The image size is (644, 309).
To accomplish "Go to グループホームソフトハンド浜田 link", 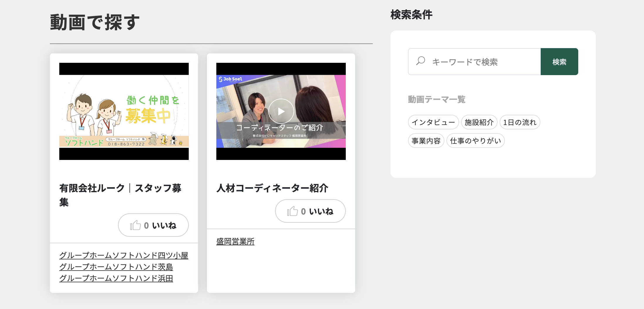I will click(x=116, y=278).
